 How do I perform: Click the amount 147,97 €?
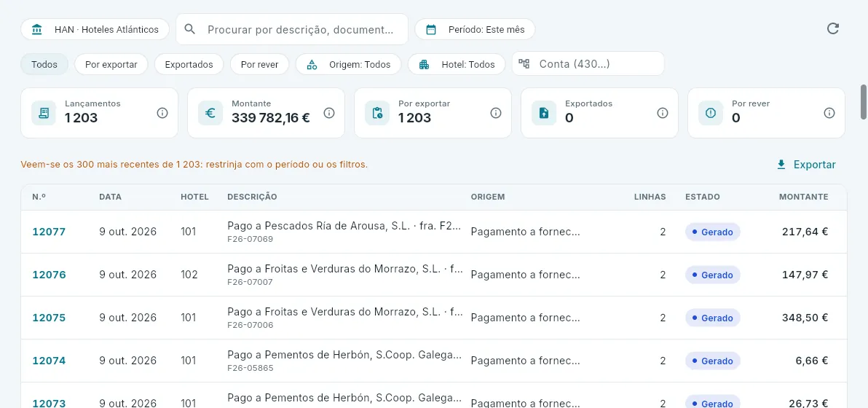click(x=805, y=275)
